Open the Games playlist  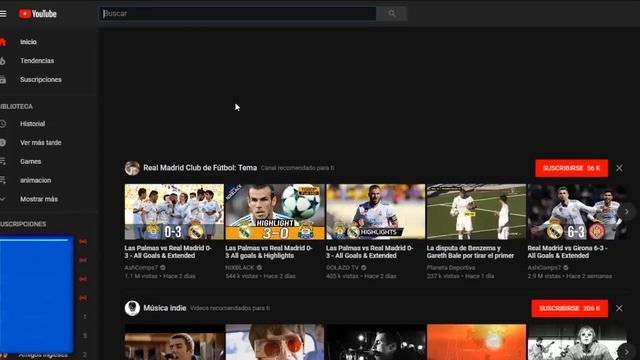[31, 161]
